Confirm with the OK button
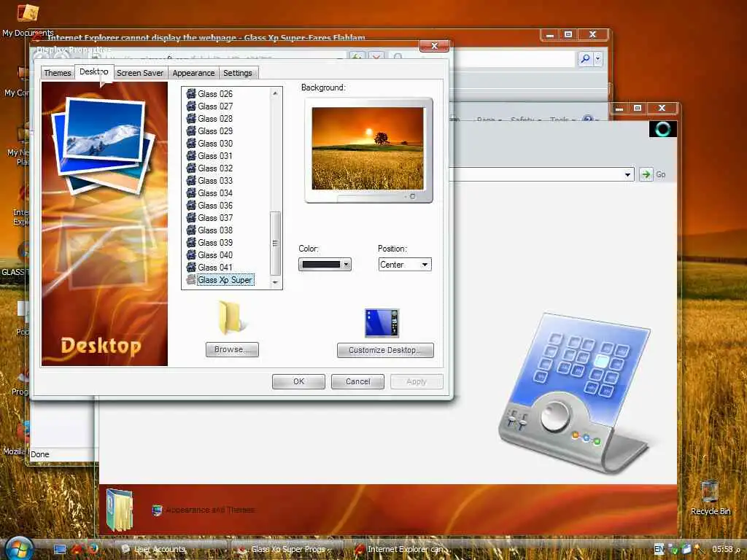 point(298,381)
